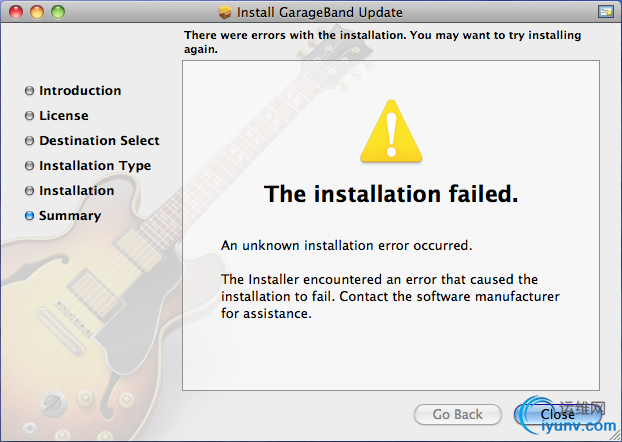Click the Installation step bullet
This screenshot has height=442, width=622.
29,190
